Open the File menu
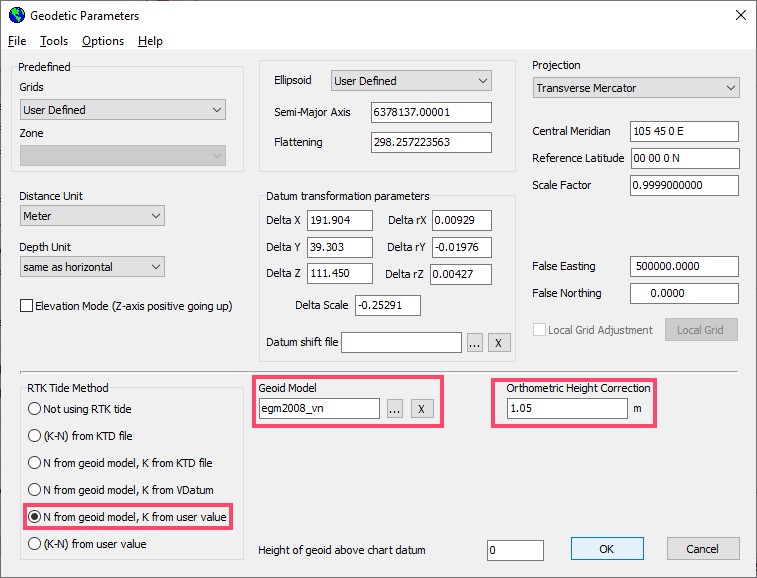 pyautogui.click(x=17, y=41)
